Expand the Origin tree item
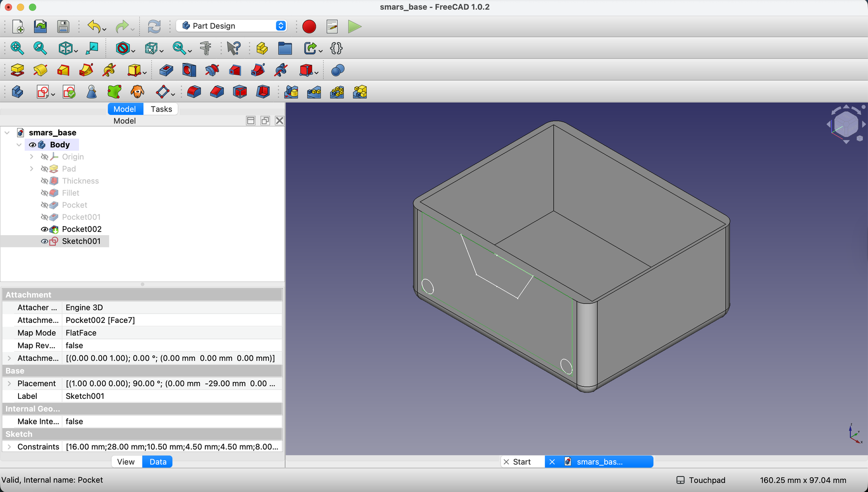 (32, 157)
